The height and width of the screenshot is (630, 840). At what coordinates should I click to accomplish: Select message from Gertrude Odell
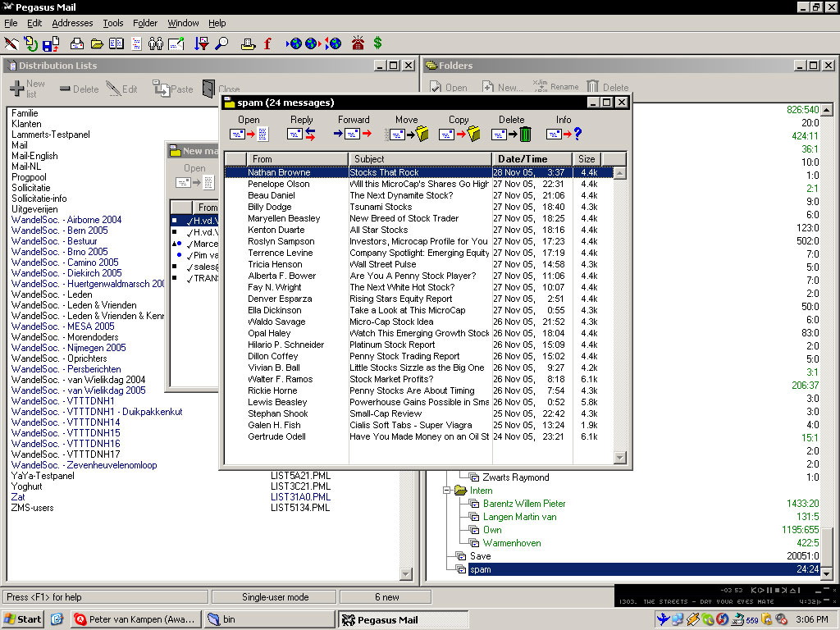click(x=419, y=436)
